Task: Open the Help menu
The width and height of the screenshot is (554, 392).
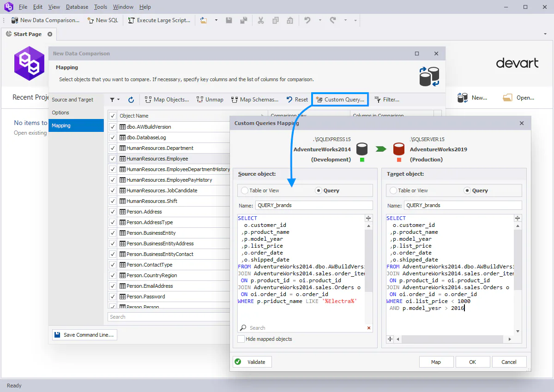Action: click(x=145, y=7)
